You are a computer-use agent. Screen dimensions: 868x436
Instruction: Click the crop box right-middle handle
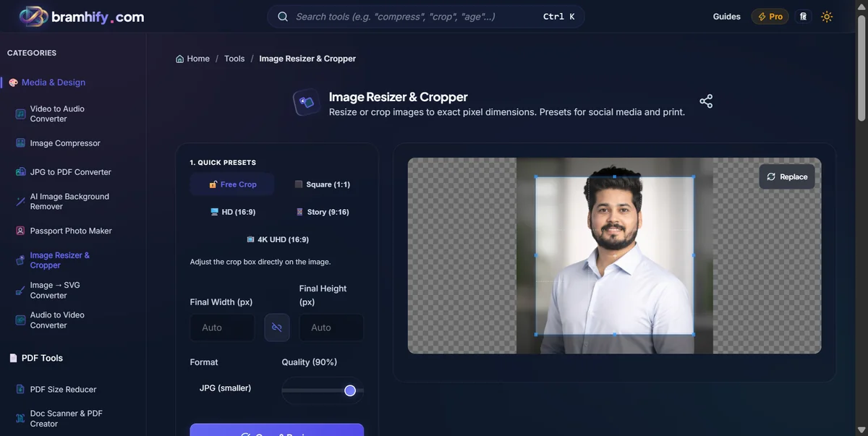click(694, 255)
